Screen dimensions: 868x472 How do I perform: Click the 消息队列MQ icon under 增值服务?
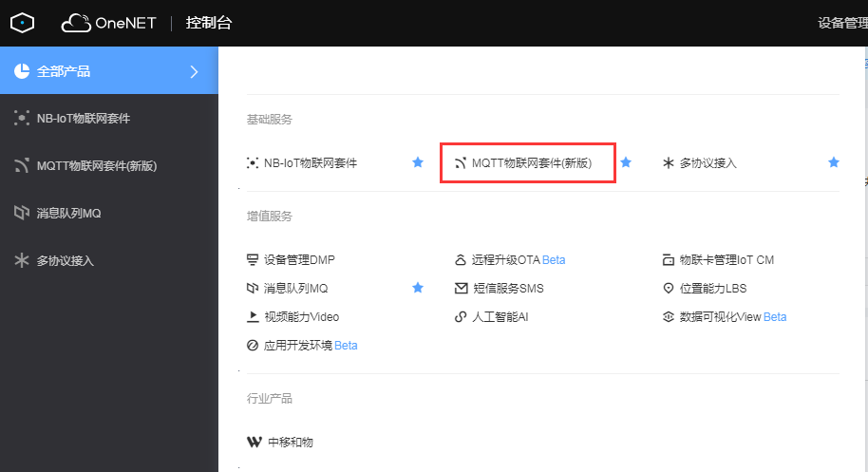pos(253,288)
